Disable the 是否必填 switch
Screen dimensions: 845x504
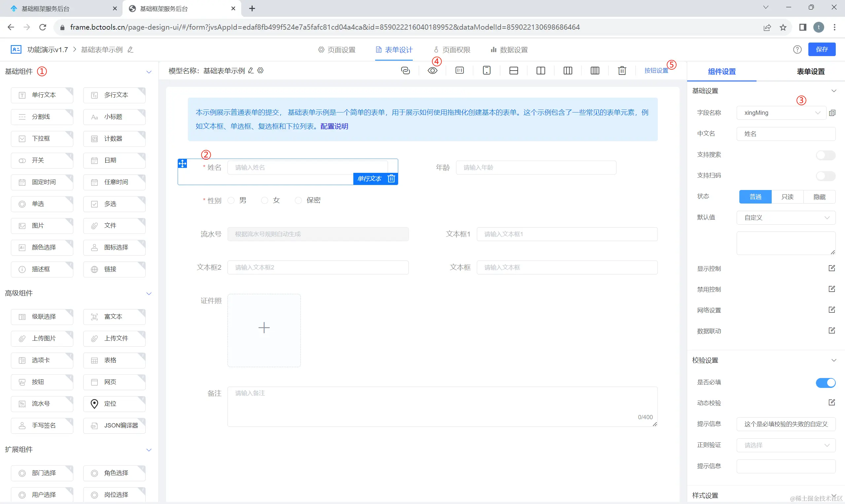pyautogui.click(x=825, y=383)
